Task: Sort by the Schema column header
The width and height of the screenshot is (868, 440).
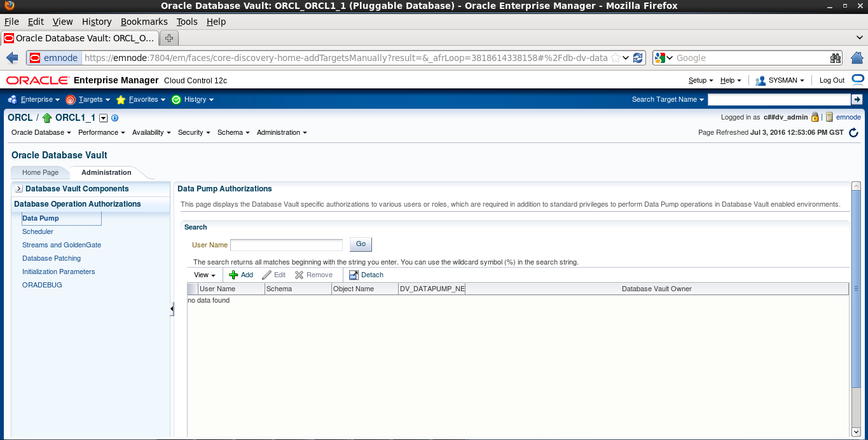Action: [x=298, y=289]
